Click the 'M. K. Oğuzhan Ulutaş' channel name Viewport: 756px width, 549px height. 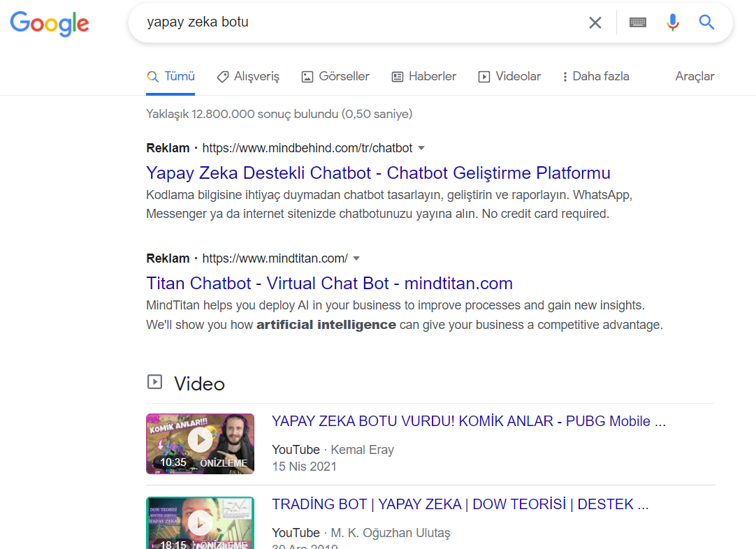pos(391,533)
